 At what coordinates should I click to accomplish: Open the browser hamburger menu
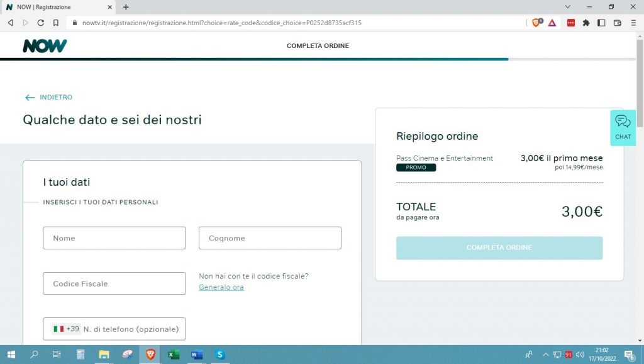tap(634, 22)
